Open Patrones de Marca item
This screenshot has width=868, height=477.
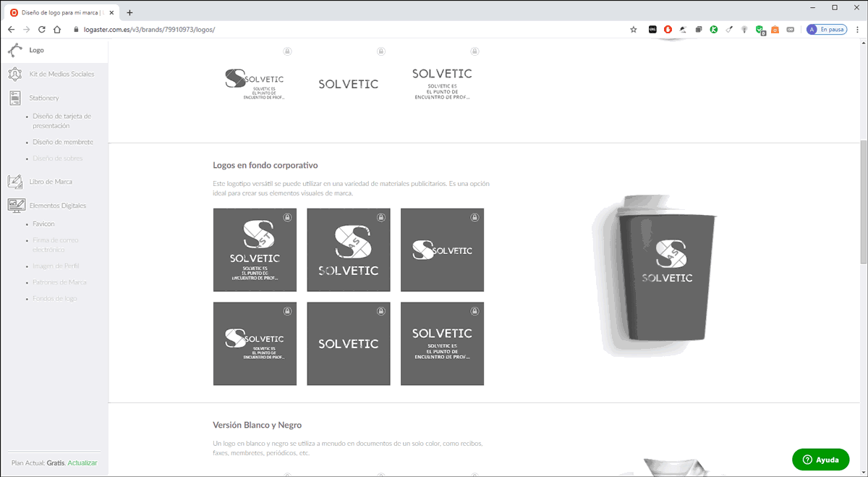(60, 282)
